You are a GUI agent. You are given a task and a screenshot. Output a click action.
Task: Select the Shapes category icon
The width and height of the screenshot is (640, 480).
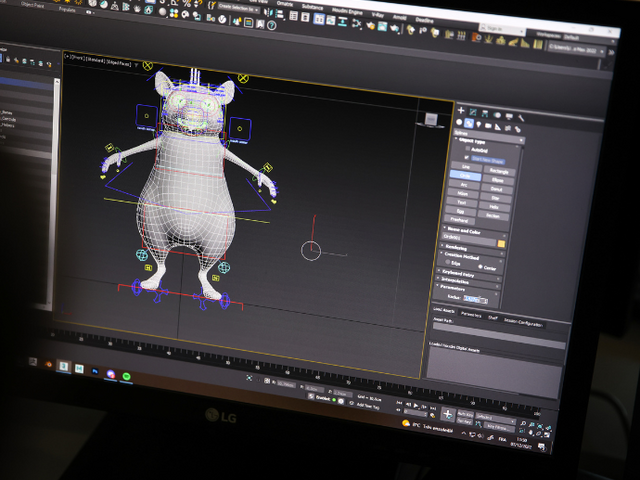click(469, 123)
